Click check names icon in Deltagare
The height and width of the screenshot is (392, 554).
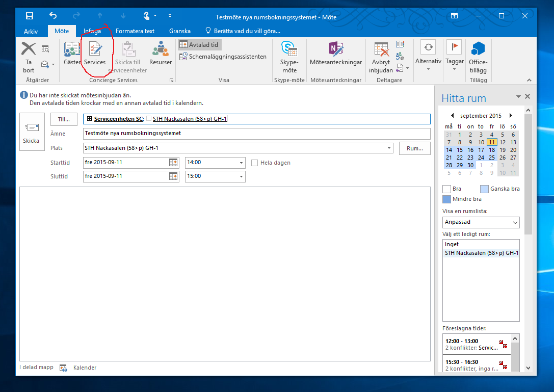pyautogui.click(x=400, y=56)
